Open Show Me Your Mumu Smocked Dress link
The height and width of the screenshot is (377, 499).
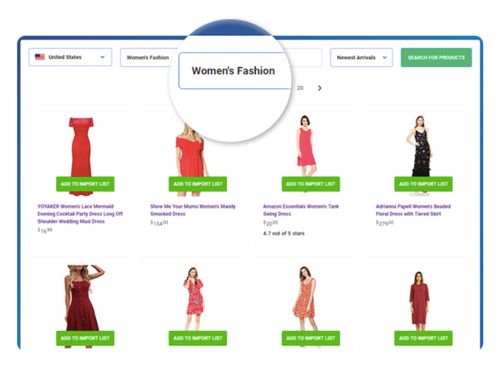tap(193, 210)
